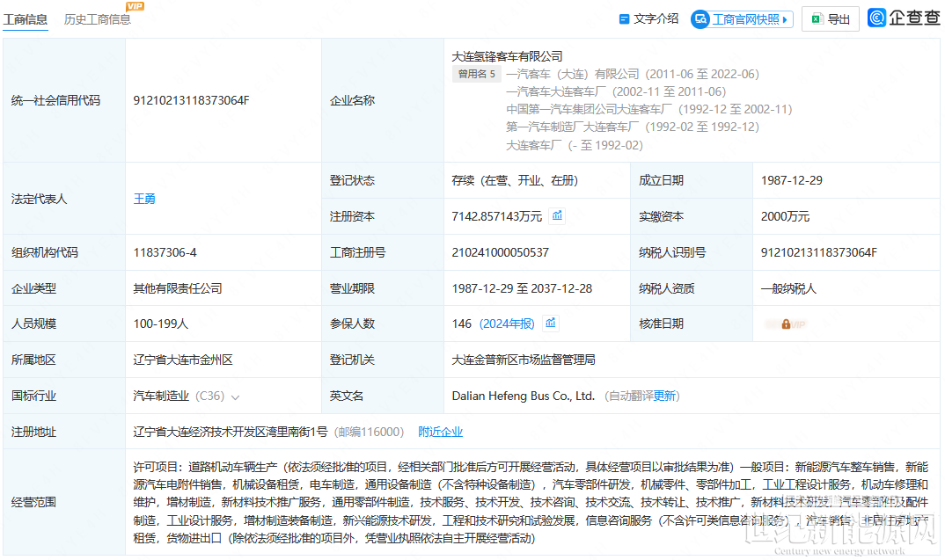945x560 pixels.
Task: Open the 历史工商信息 tab
Action: (x=97, y=18)
